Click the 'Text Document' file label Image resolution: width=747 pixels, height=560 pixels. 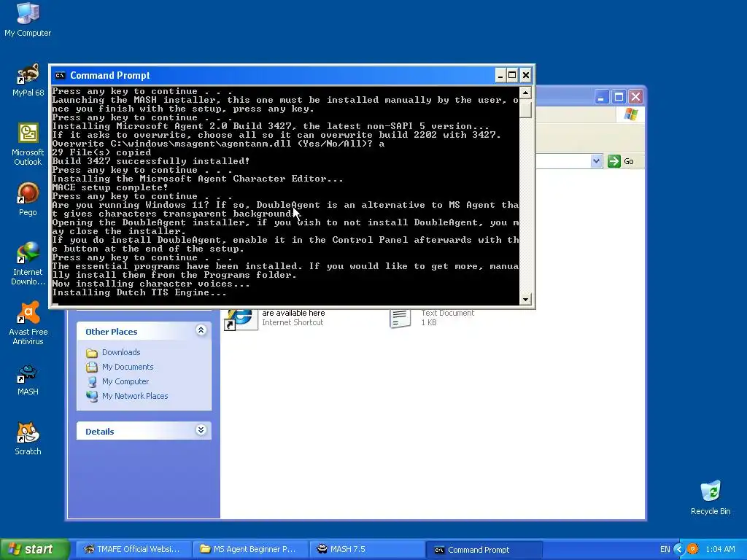(x=447, y=313)
